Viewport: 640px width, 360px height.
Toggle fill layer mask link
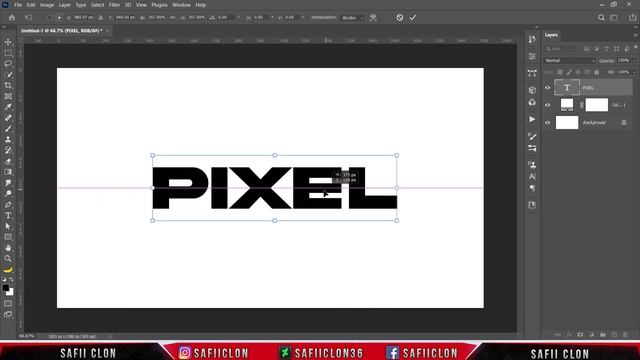[x=582, y=105]
